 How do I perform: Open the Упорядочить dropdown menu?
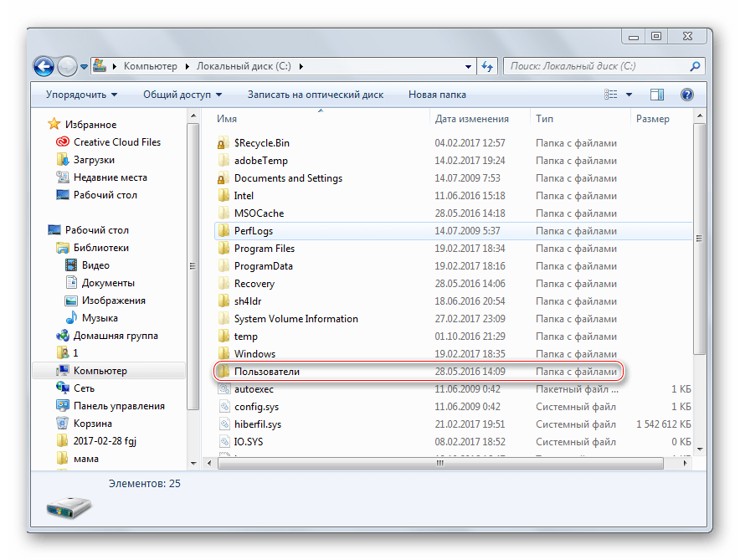(81, 95)
